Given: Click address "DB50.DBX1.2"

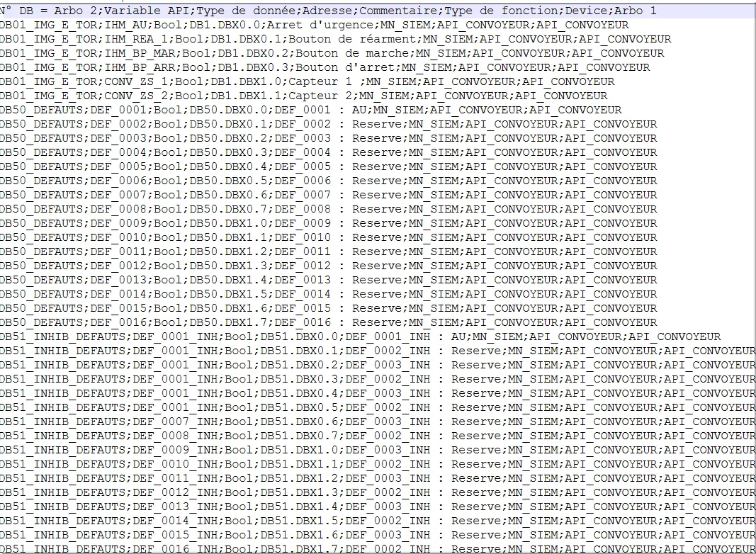Looking at the screenshot, I should (x=228, y=251).
